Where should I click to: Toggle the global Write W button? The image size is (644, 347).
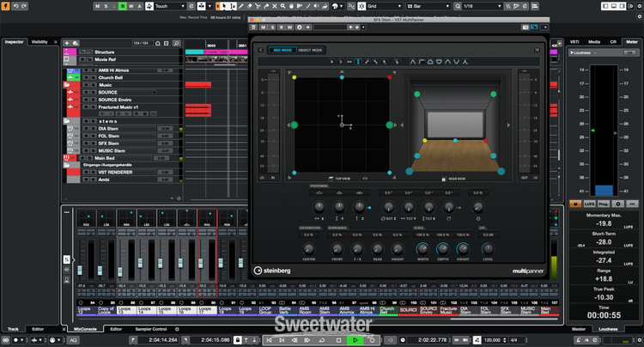[131, 6]
